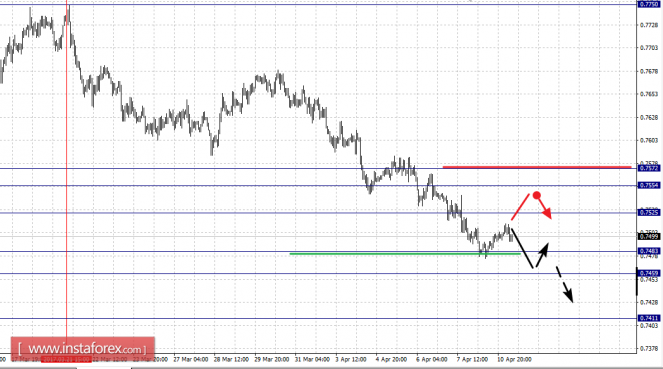This screenshot has width=663, height=369.
Task: Click the solid black upward arrow
Action: 542,255
